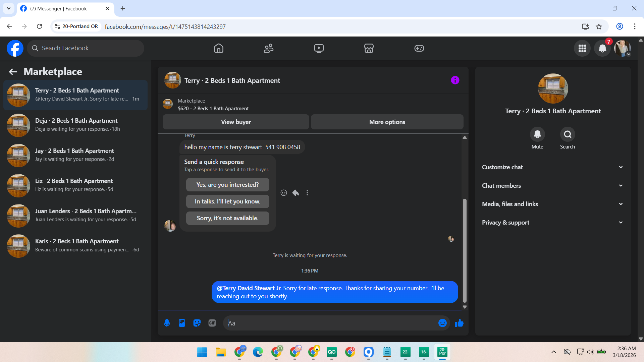Click the back arrow beside Marketplace heading

tap(13, 72)
